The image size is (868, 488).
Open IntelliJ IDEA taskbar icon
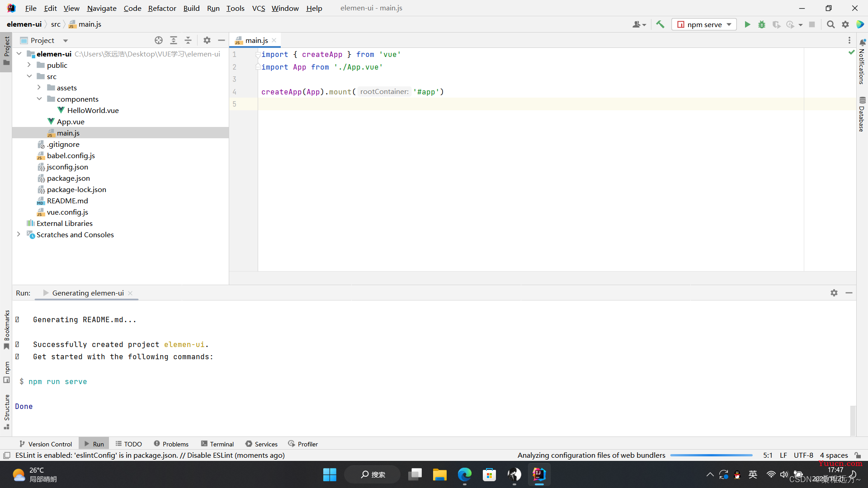point(539,474)
